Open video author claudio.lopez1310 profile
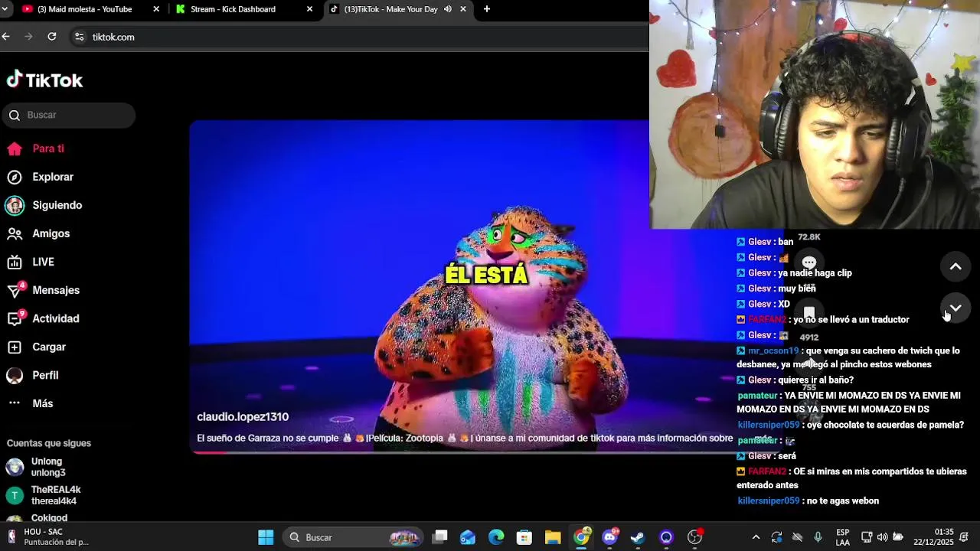Screen dimensions: 980x551 pos(243,416)
